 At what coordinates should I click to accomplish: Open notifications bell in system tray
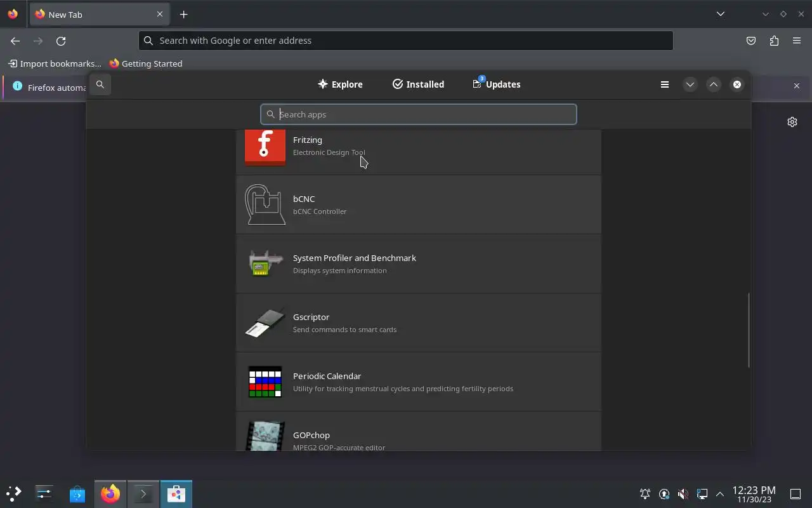[645, 493]
